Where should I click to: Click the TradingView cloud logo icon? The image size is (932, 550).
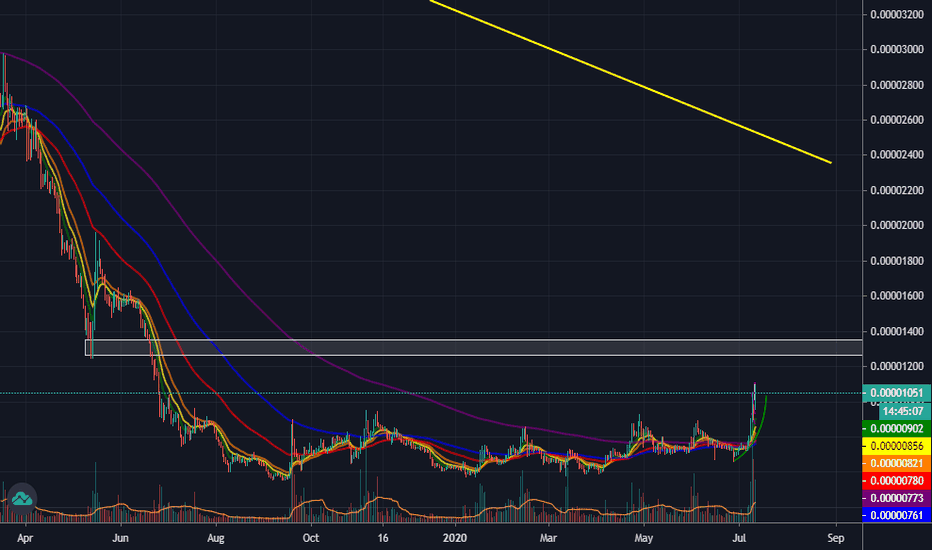coord(22,498)
